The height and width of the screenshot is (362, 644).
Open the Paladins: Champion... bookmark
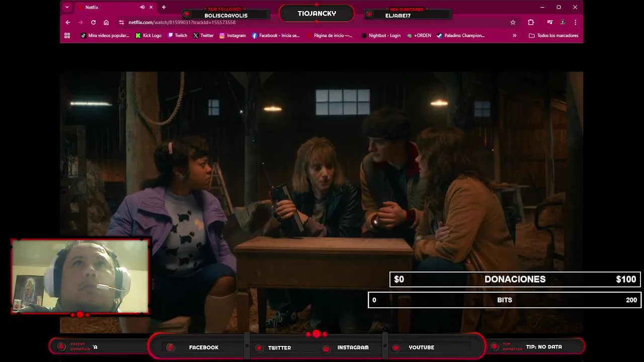[460, 36]
